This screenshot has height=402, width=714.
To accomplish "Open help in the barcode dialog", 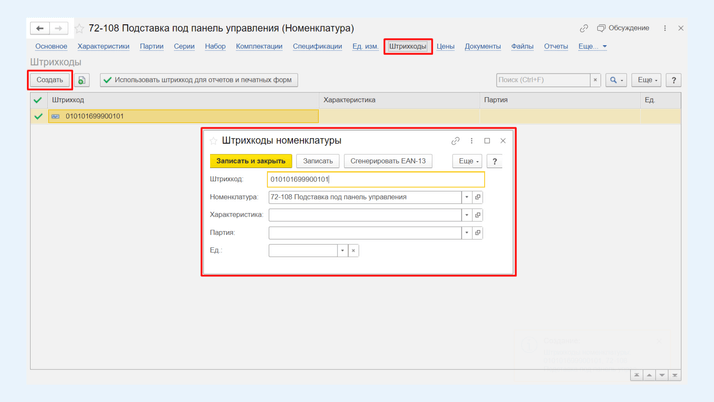I will click(495, 161).
